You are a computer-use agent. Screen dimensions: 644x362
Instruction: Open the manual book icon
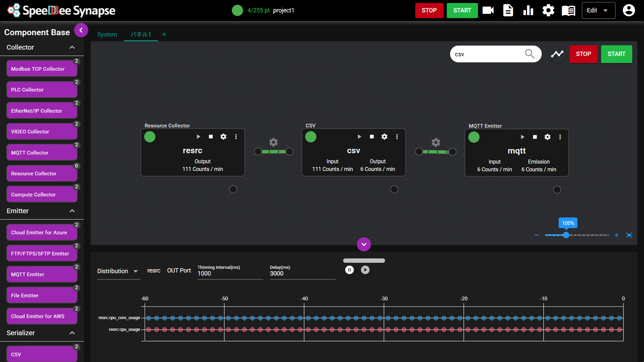[x=568, y=10]
